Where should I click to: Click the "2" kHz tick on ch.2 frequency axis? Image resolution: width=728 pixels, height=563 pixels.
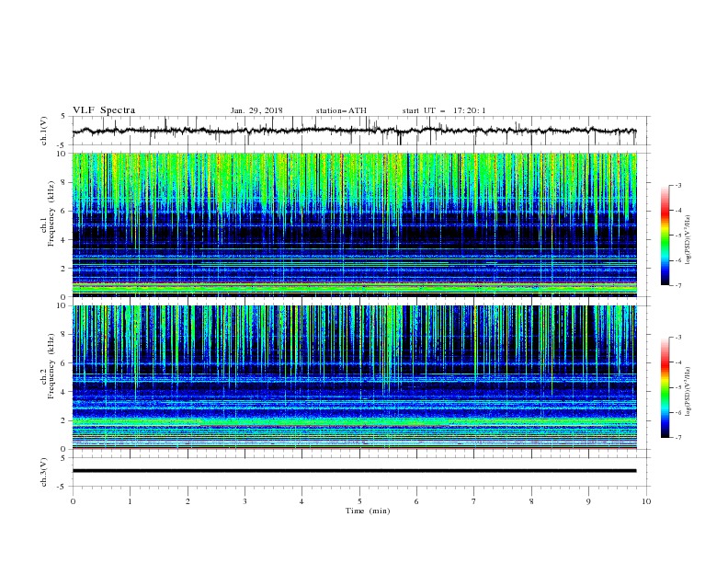64,420
